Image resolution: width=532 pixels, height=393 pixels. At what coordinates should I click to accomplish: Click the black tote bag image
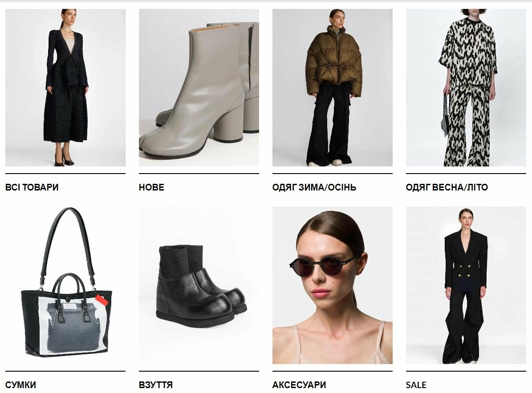[x=65, y=285]
